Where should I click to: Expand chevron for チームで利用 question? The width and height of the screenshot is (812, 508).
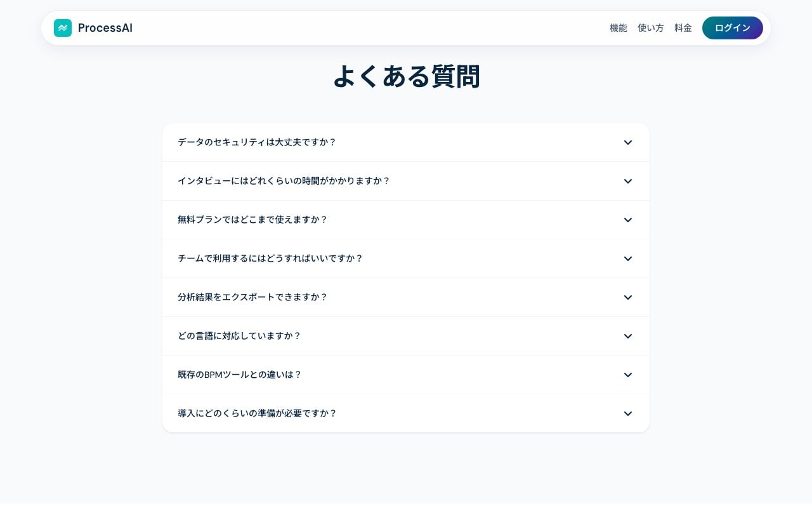click(x=628, y=258)
